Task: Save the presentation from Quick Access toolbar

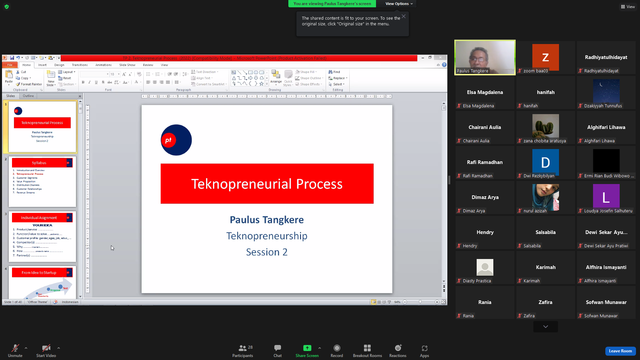Action: [12, 58]
